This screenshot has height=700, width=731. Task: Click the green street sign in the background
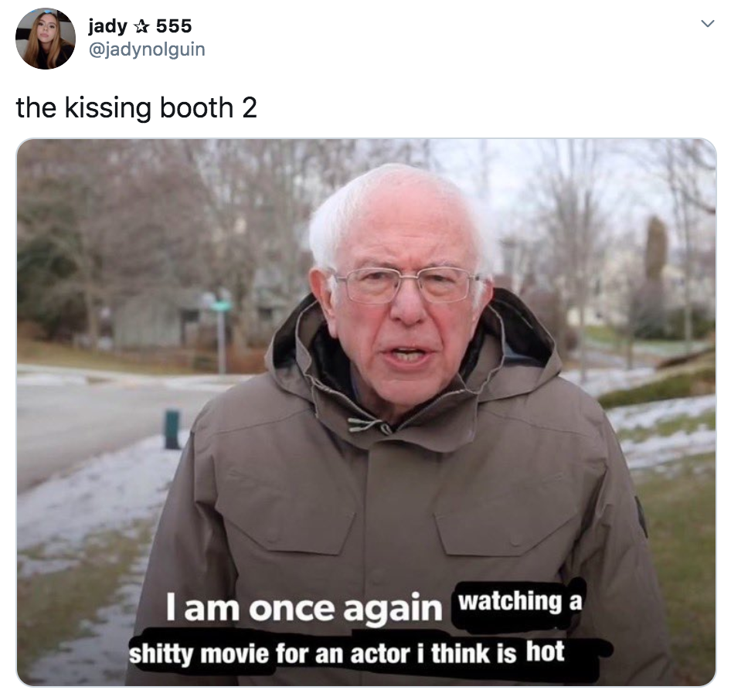[218, 304]
